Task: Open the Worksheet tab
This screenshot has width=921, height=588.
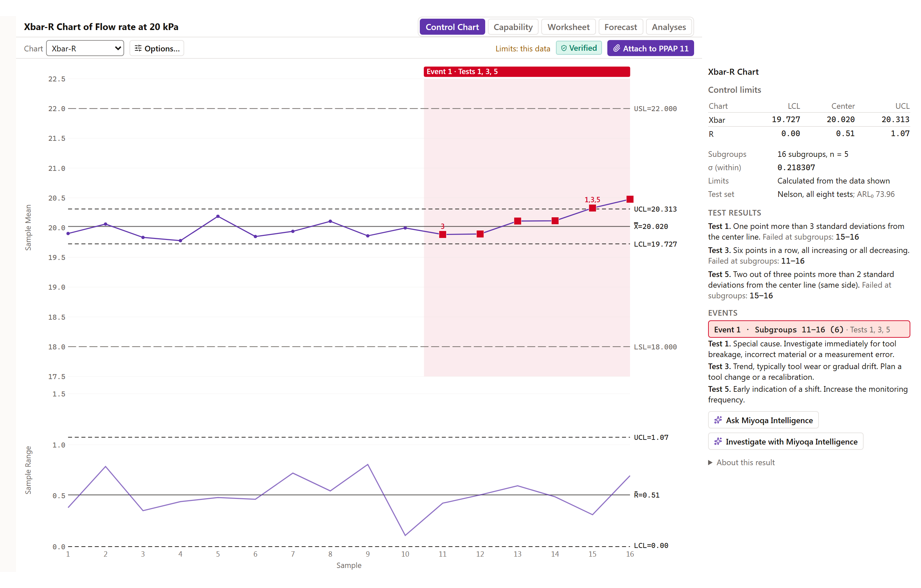Action: (x=568, y=27)
